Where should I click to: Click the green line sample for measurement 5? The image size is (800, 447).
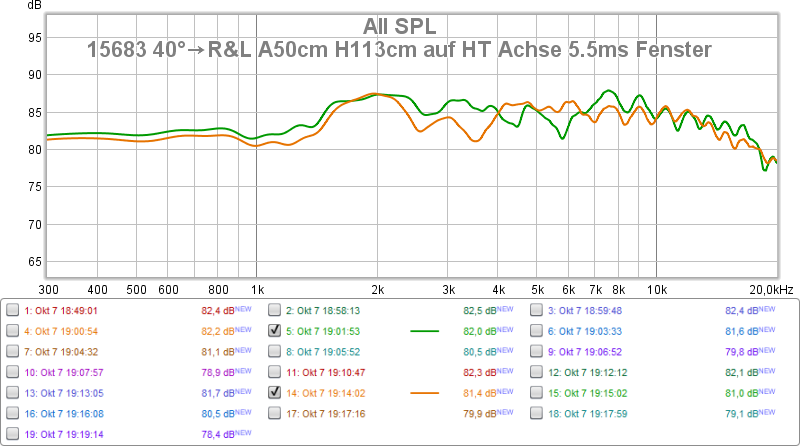tap(425, 330)
